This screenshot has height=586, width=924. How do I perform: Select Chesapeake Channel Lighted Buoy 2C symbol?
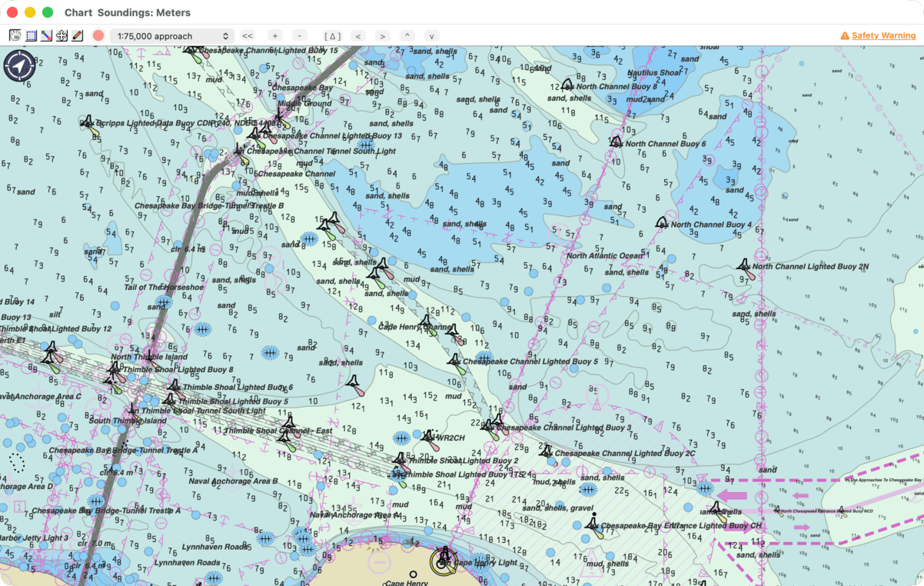[547, 452]
